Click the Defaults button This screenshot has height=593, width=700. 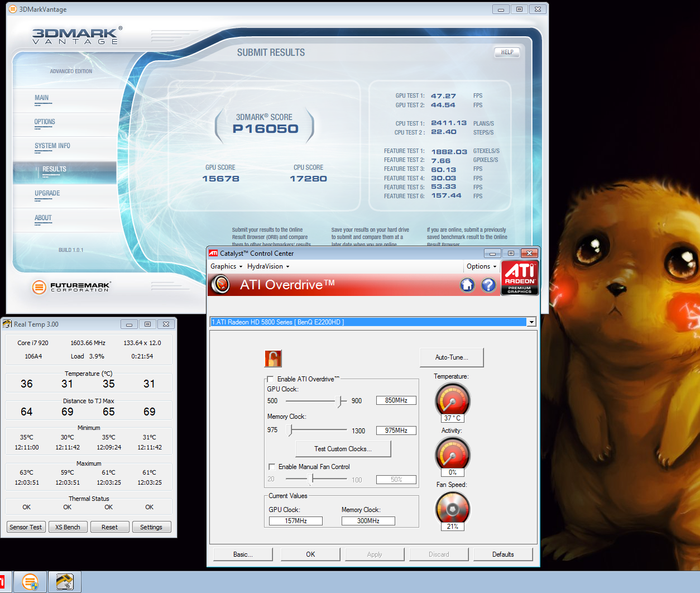[x=503, y=554]
